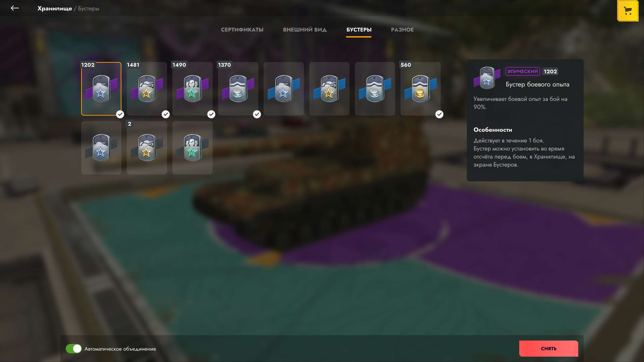The width and height of the screenshot is (644, 362).
Task: Select the epic green star booster with count 1490
Action: point(192,89)
